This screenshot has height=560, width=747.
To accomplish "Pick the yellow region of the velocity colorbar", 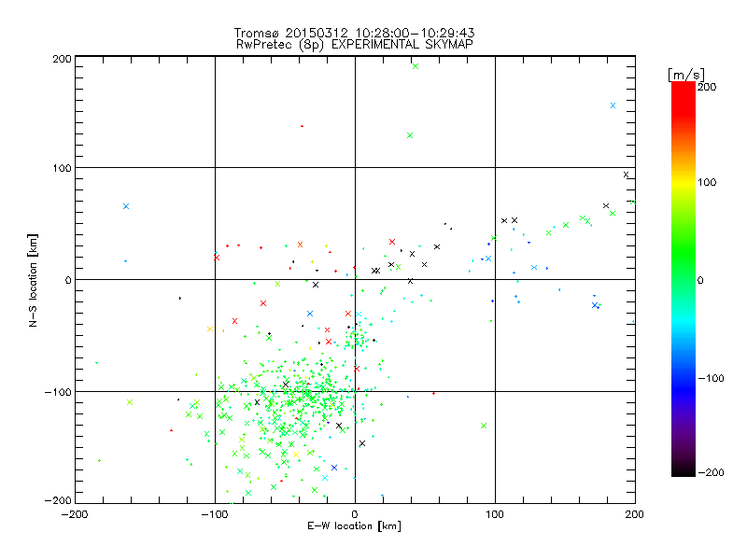I will pyautogui.click(x=684, y=183).
